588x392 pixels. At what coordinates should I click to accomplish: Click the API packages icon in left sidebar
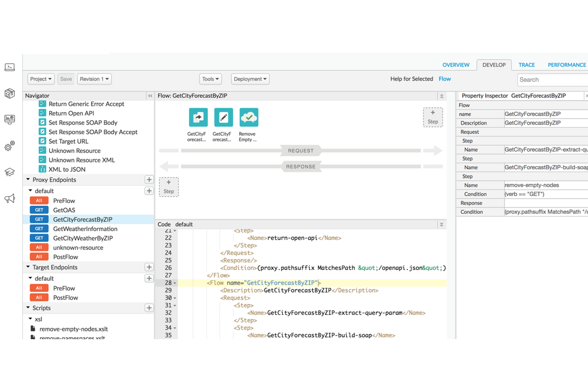10,94
